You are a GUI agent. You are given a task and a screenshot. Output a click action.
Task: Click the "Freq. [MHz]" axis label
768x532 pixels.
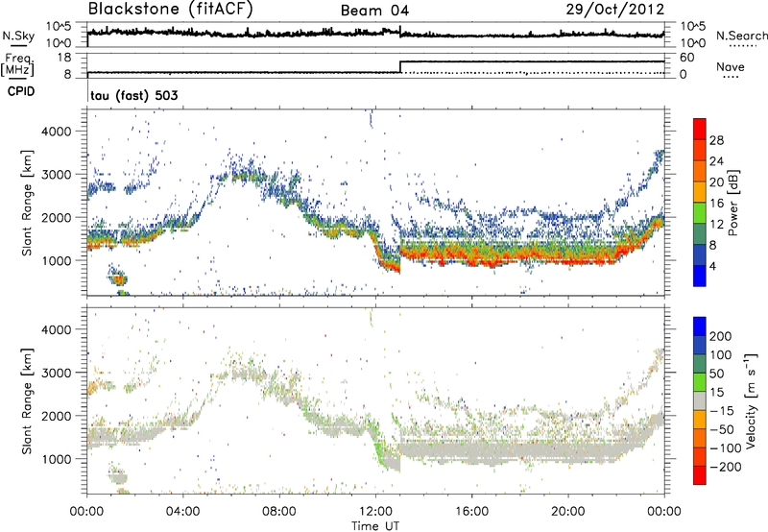(x=17, y=65)
